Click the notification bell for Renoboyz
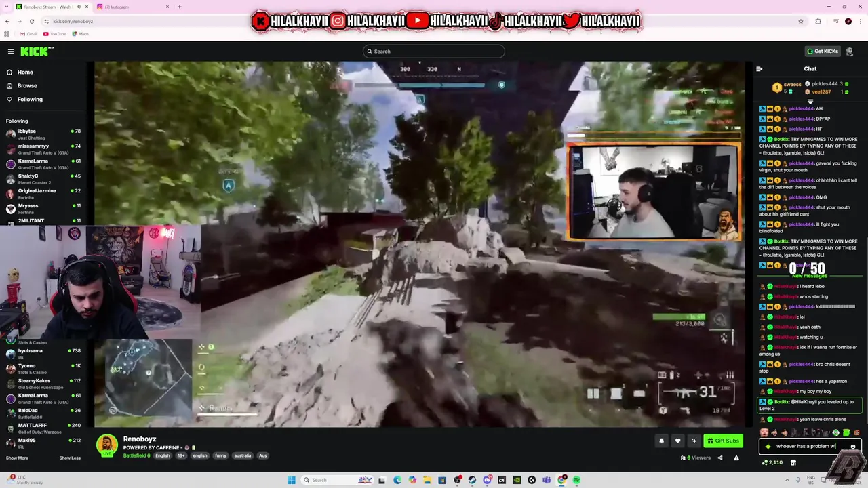This screenshot has width=868, height=488. click(661, 441)
